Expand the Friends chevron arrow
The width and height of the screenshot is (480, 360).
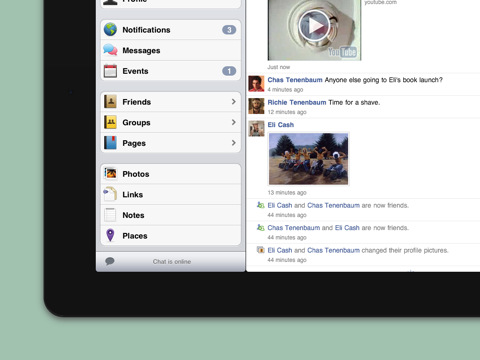pos(234,102)
